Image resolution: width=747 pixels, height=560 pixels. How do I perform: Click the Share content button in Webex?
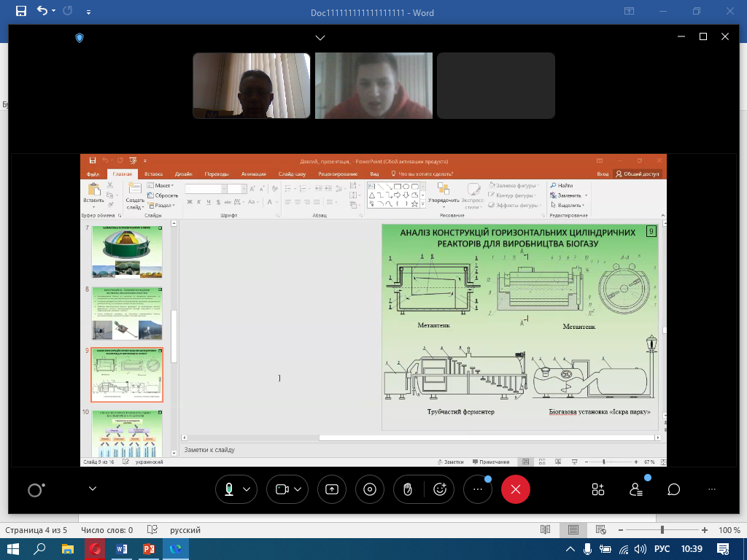coord(332,489)
